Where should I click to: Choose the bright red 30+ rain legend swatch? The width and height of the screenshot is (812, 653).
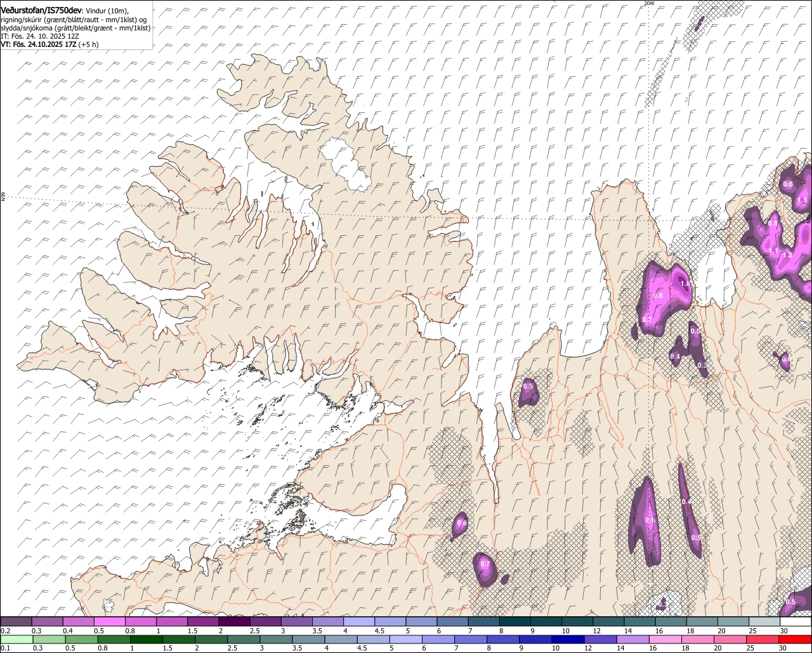(x=795, y=640)
